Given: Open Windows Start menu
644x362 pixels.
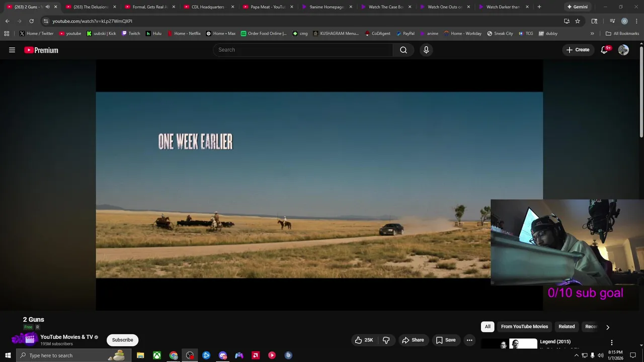Looking at the screenshot, I should 8,355.
